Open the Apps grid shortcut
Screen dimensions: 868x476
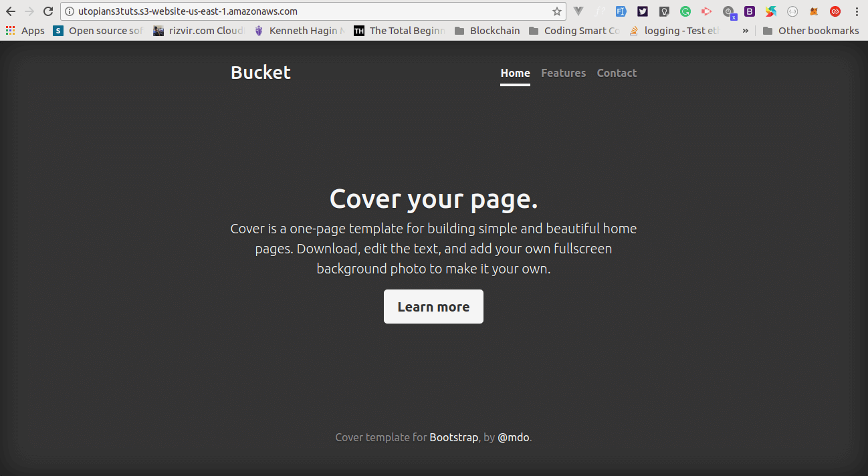tap(25, 31)
